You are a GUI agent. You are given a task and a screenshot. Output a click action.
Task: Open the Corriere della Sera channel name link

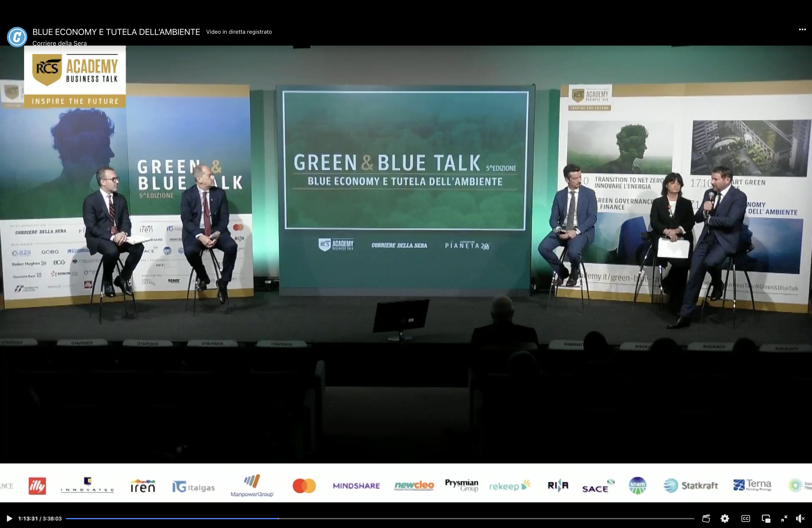click(59, 43)
